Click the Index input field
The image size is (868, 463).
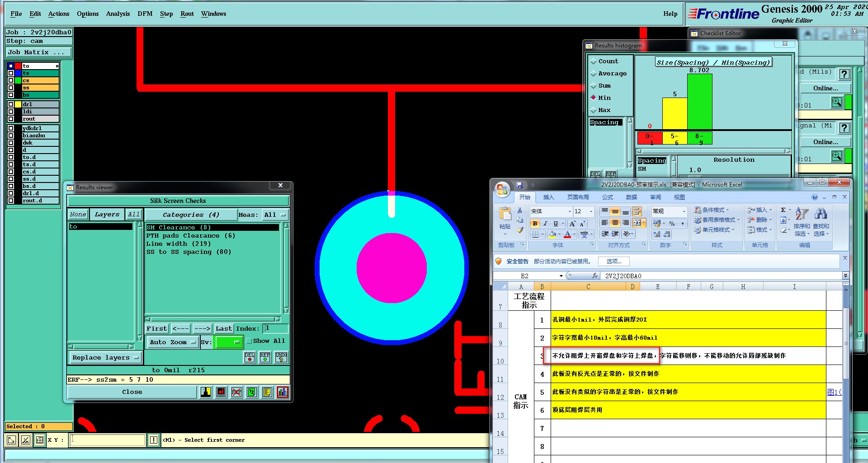click(x=276, y=328)
